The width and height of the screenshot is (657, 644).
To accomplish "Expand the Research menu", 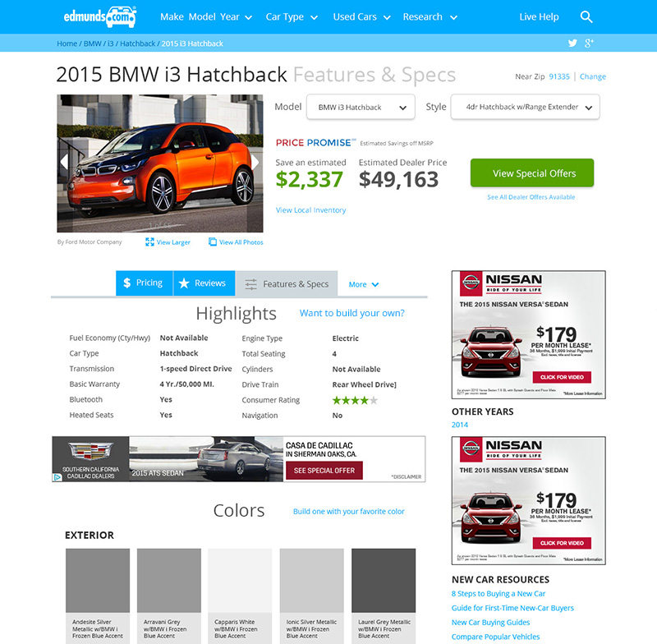I will (430, 16).
